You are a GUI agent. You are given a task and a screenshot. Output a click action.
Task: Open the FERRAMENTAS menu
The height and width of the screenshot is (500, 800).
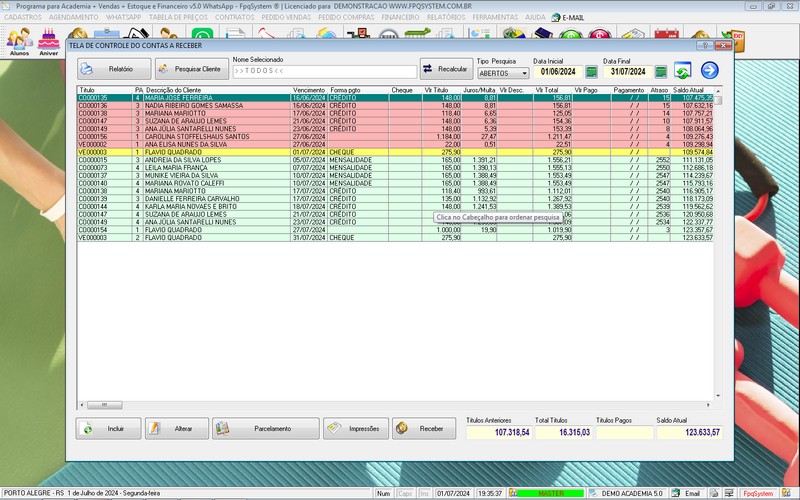(x=495, y=17)
